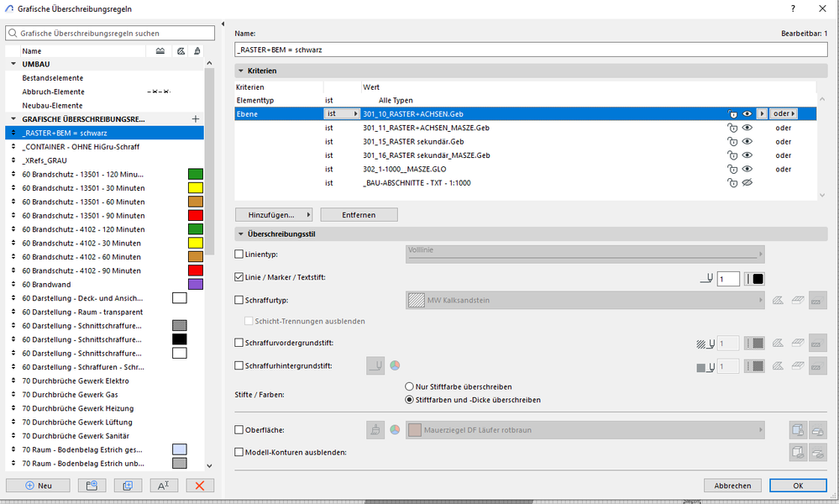This screenshot has height=504, width=839.
Task: Click the surface hatch icon in the Schraffurtyp row
Action: (x=798, y=300)
